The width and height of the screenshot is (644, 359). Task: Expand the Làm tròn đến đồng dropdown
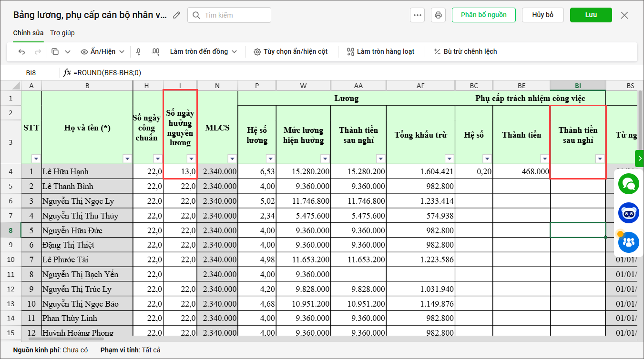(x=204, y=51)
